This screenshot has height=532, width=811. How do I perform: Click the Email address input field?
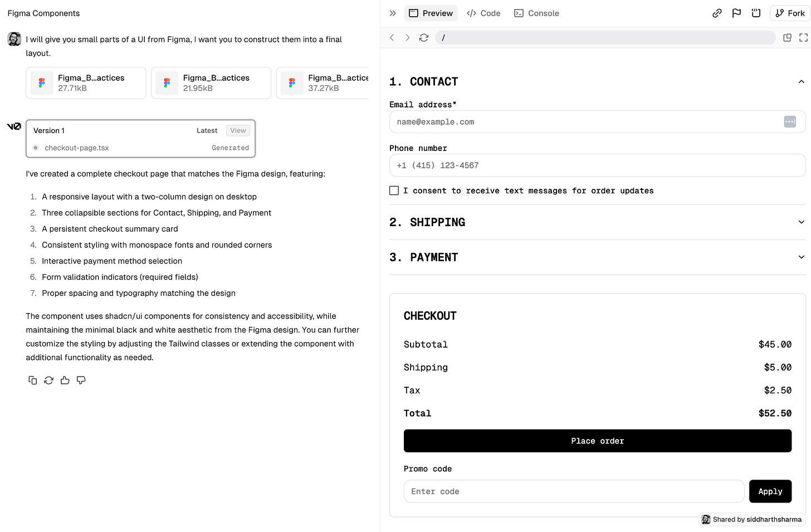[x=597, y=121]
